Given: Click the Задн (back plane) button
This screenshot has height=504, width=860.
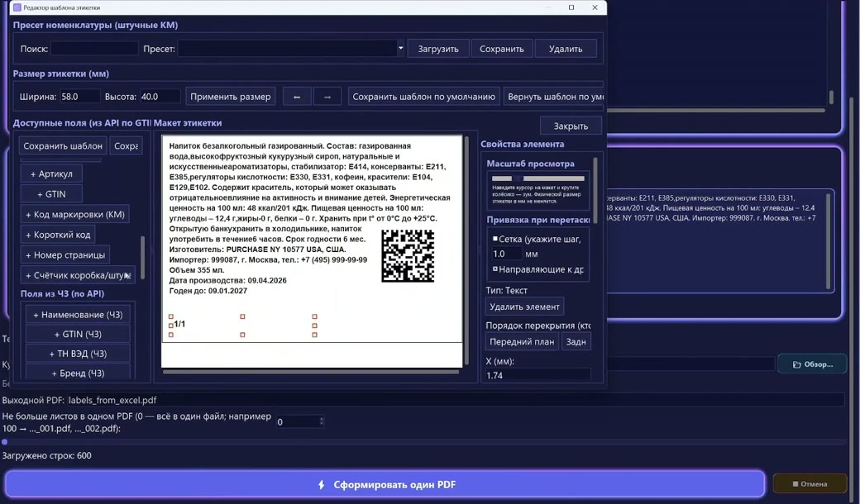Looking at the screenshot, I should click(576, 341).
